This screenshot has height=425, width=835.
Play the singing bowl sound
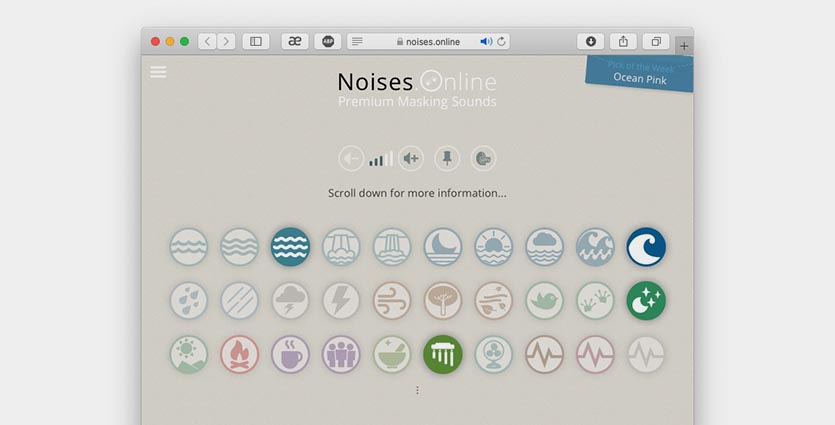[x=392, y=354]
